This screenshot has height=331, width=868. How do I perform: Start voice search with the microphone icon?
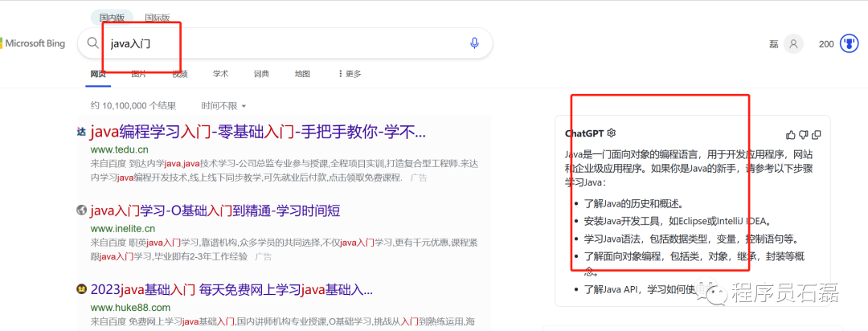[x=474, y=43]
